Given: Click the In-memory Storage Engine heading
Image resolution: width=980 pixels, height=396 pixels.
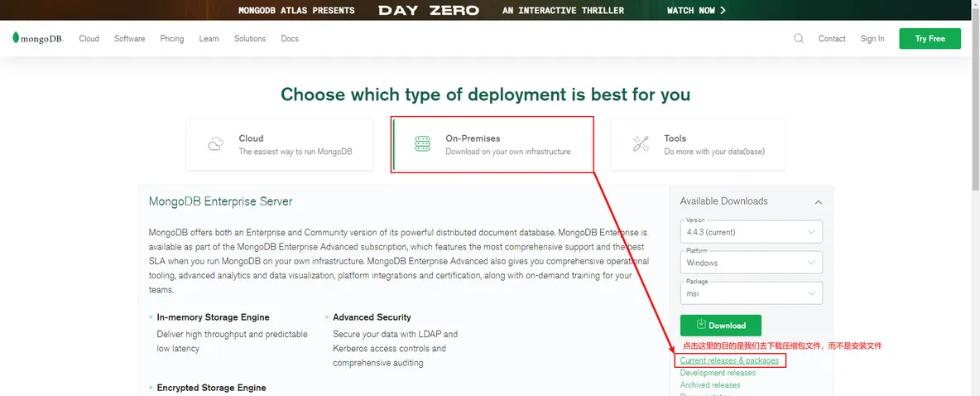Looking at the screenshot, I should click(x=213, y=317).
